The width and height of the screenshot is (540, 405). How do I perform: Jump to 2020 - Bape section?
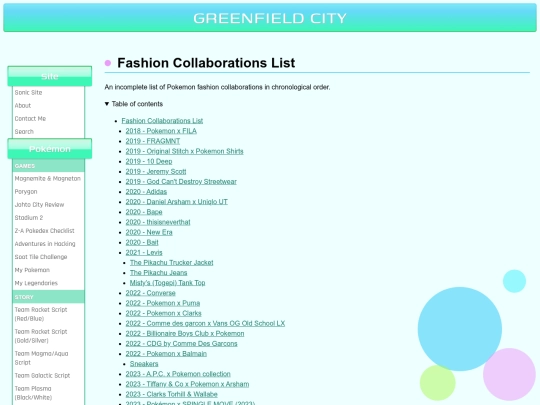(144, 212)
